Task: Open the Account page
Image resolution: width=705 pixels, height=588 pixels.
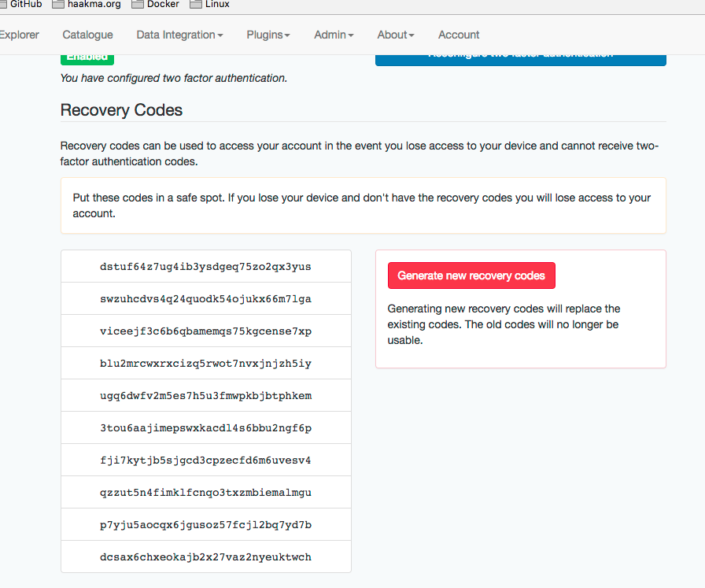Action: 458,35
